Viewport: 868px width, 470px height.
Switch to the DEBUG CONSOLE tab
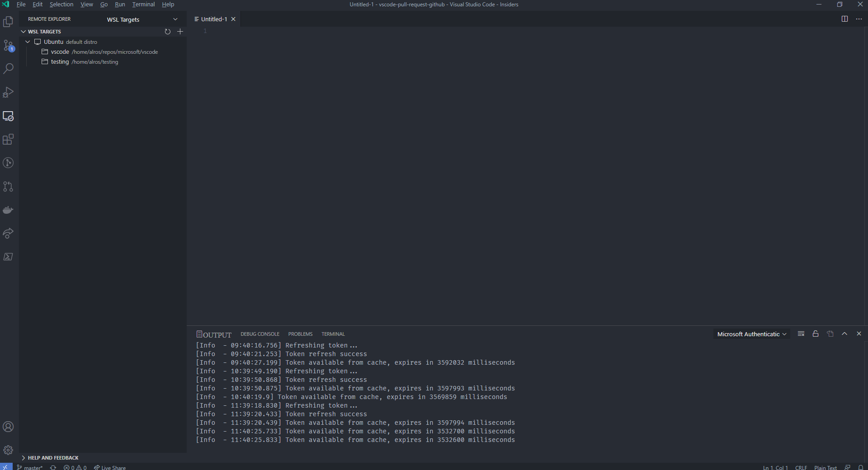coord(260,334)
